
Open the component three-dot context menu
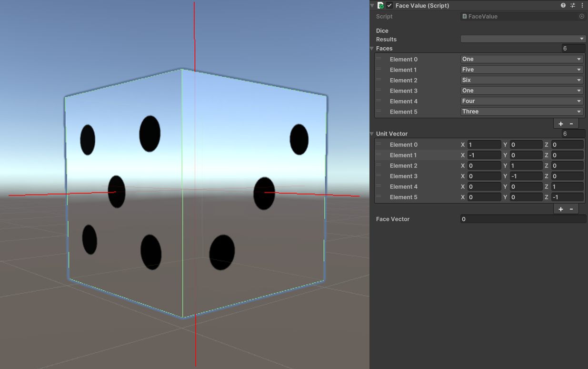[x=582, y=5]
